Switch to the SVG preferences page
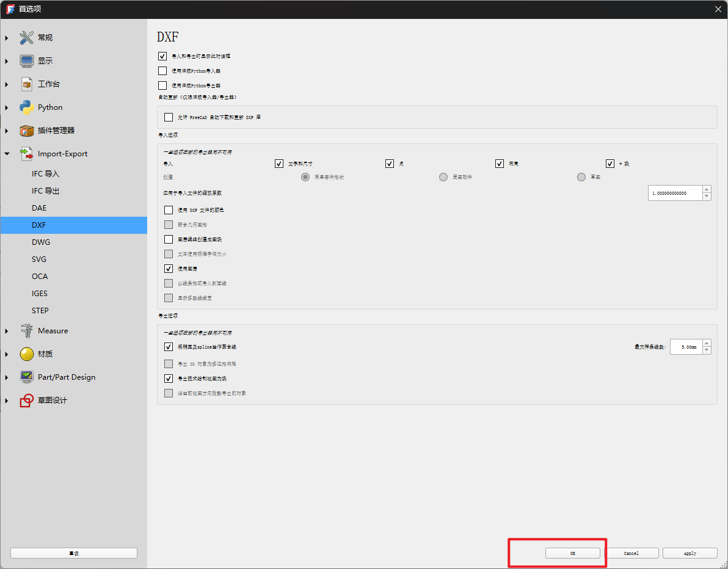 pyautogui.click(x=39, y=259)
